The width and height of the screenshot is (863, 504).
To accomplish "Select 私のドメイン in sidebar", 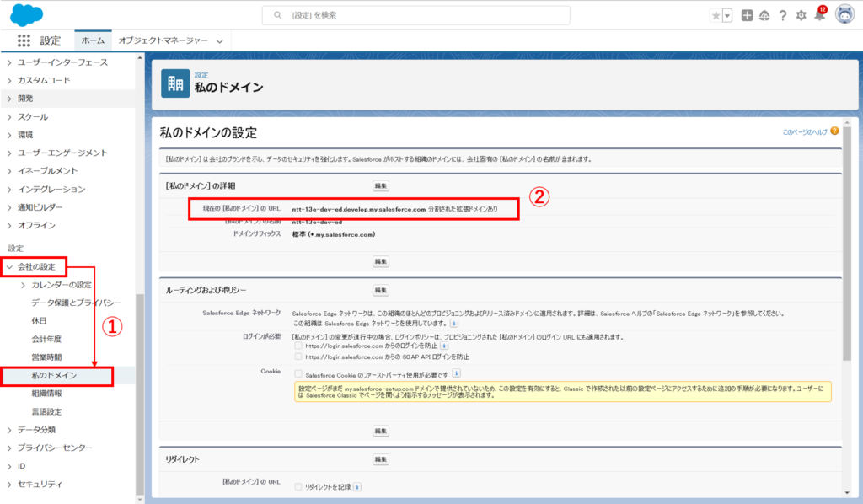I will pyautogui.click(x=54, y=375).
